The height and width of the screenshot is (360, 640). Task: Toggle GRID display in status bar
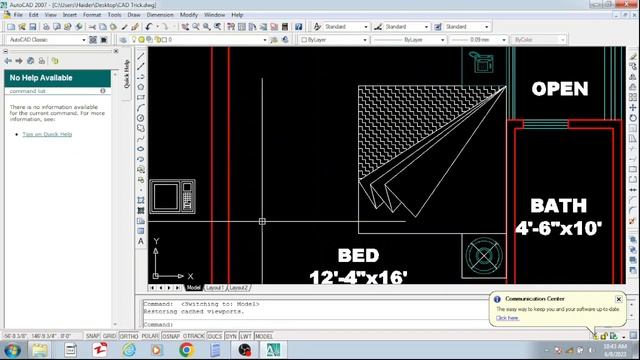(x=109, y=336)
